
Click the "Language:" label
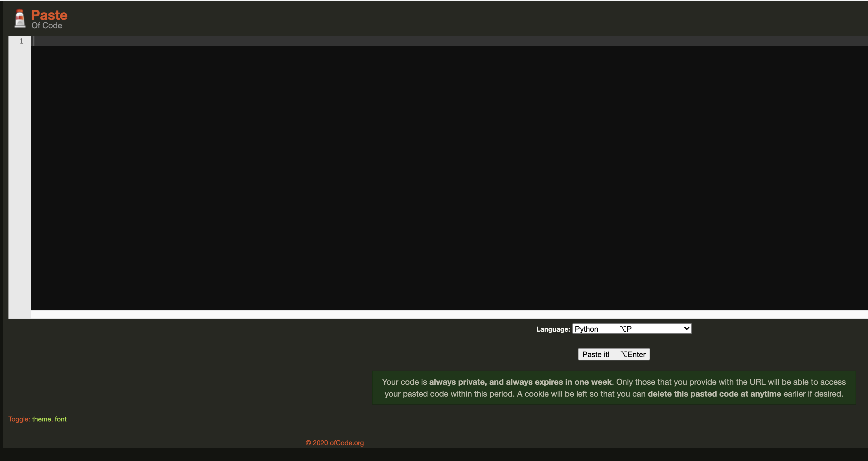[x=553, y=329]
